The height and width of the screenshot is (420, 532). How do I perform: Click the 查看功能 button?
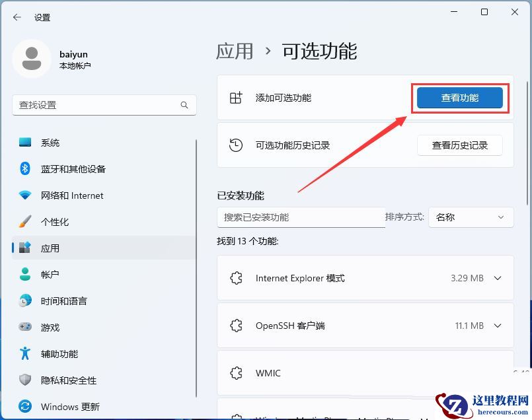pyautogui.click(x=459, y=96)
